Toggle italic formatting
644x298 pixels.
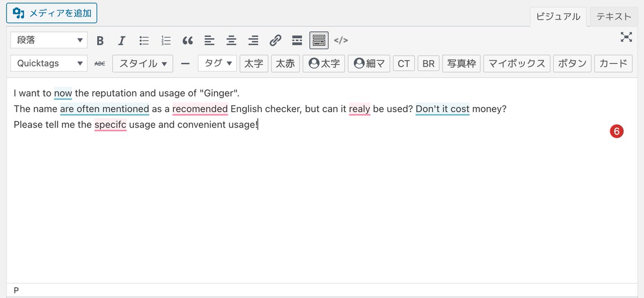pyautogui.click(x=122, y=40)
